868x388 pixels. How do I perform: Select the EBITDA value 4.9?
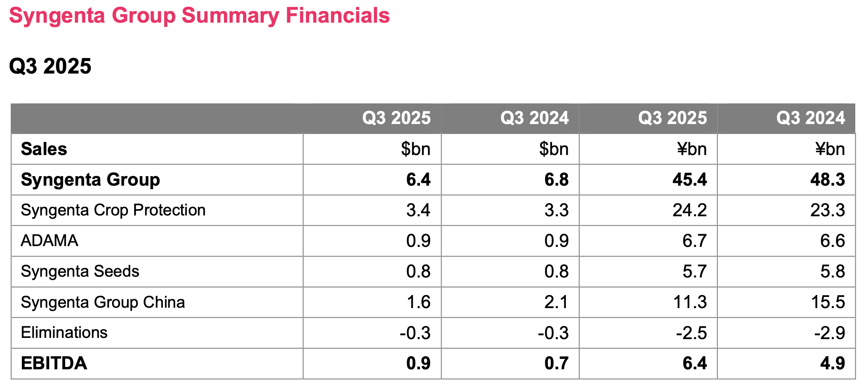[832, 363]
